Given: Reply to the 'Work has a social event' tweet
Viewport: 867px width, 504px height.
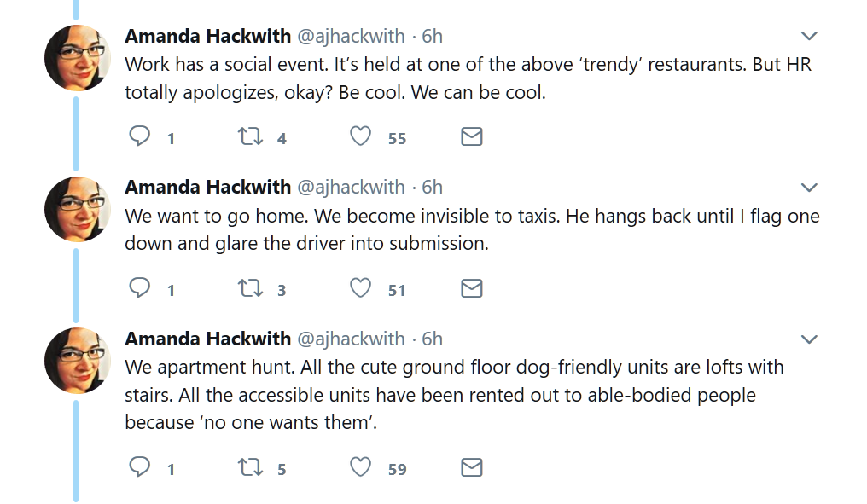Looking at the screenshot, I should coord(139,136).
